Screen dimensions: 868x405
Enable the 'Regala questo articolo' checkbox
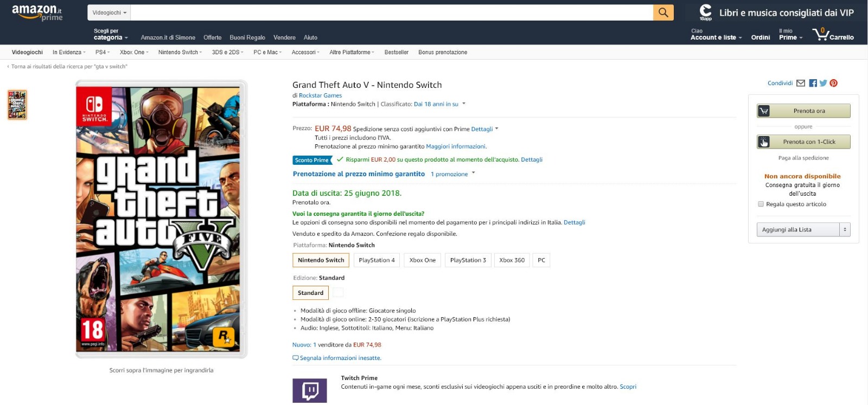pos(761,204)
